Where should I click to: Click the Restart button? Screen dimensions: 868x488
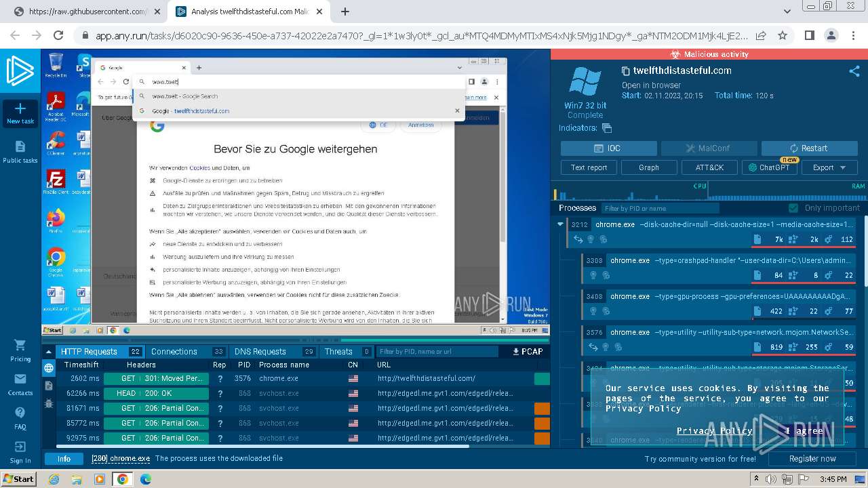click(x=809, y=148)
